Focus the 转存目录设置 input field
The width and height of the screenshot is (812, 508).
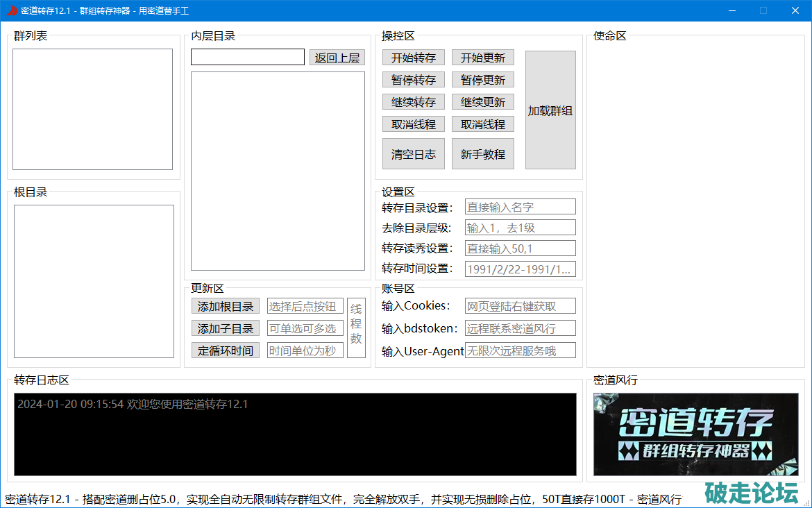click(520, 207)
